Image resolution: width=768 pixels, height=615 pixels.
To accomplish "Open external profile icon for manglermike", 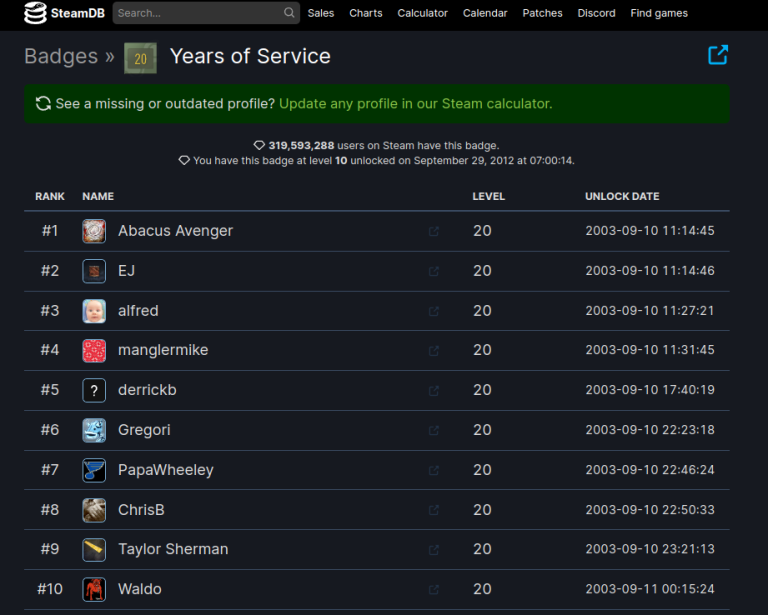I will point(433,351).
